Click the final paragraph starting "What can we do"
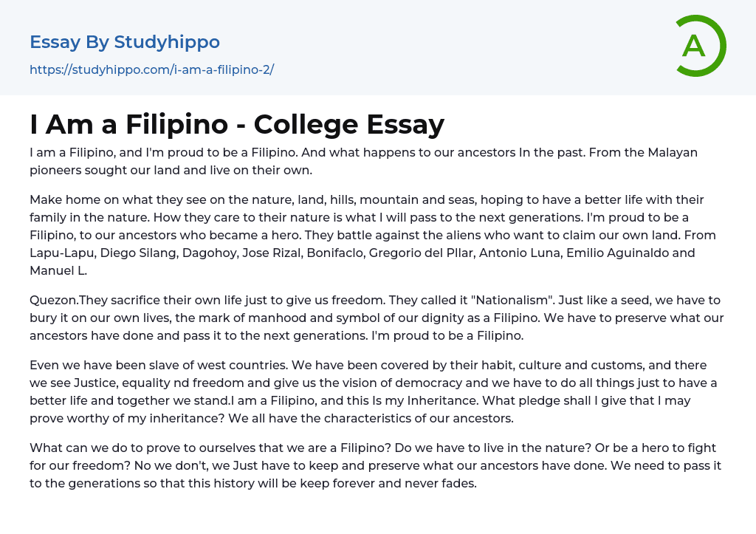The image size is (756, 534). (372, 466)
